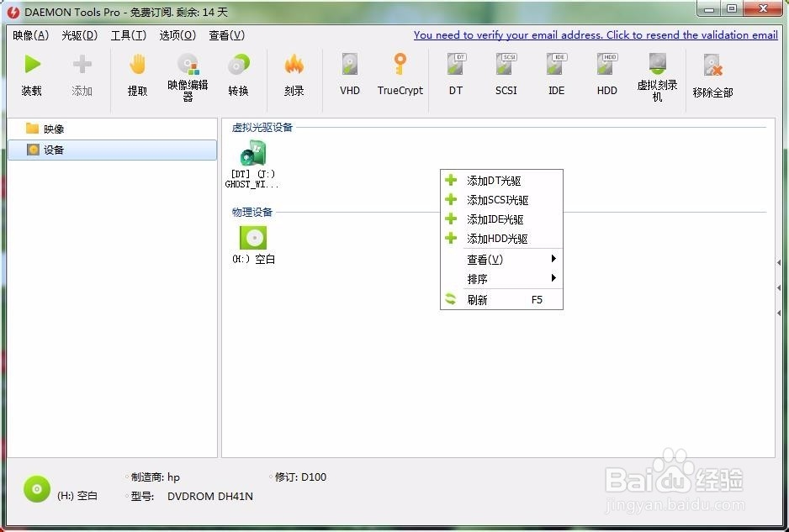
Task: Click the 物理设备 group header
Action: (x=252, y=212)
